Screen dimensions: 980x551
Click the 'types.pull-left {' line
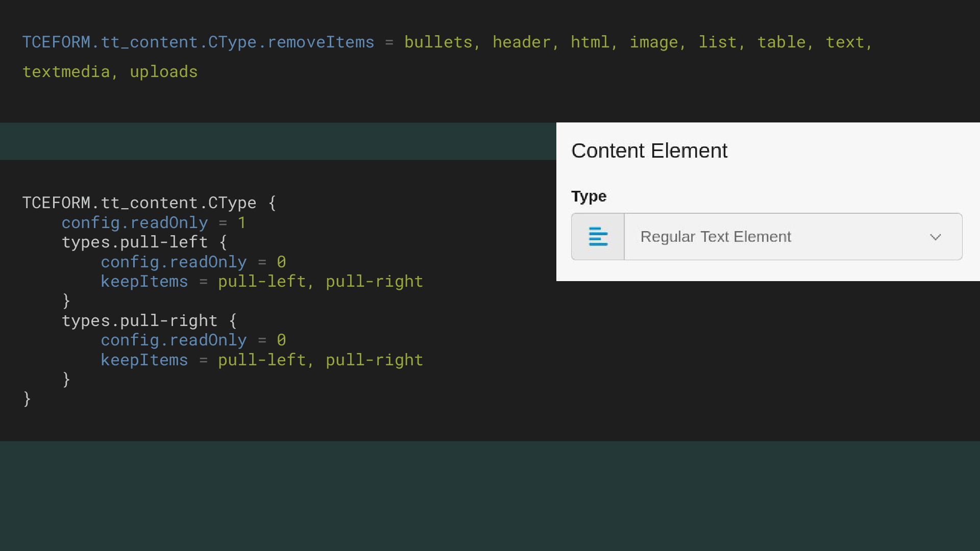(x=144, y=242)
